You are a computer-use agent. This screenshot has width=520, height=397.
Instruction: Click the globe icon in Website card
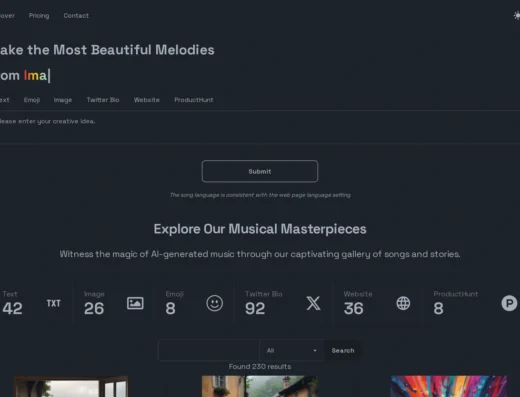(403, 303)
